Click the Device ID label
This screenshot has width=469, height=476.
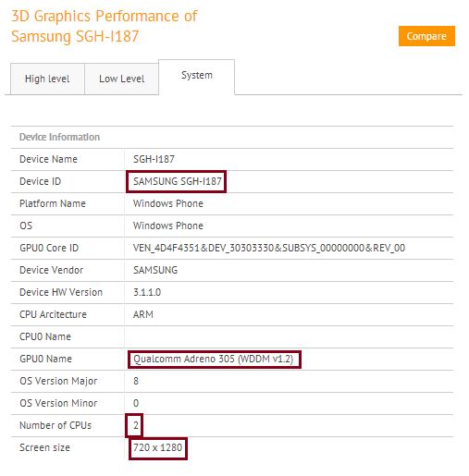coord(41,181)
